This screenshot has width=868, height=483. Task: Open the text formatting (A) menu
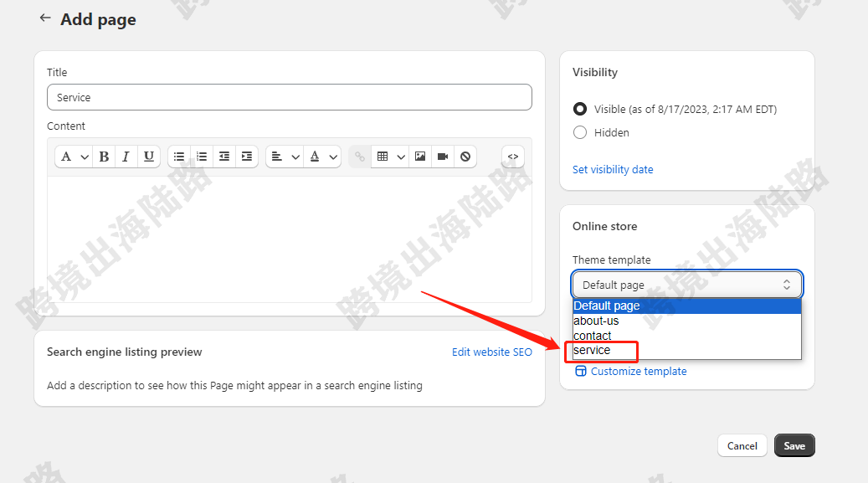[66, 157]
